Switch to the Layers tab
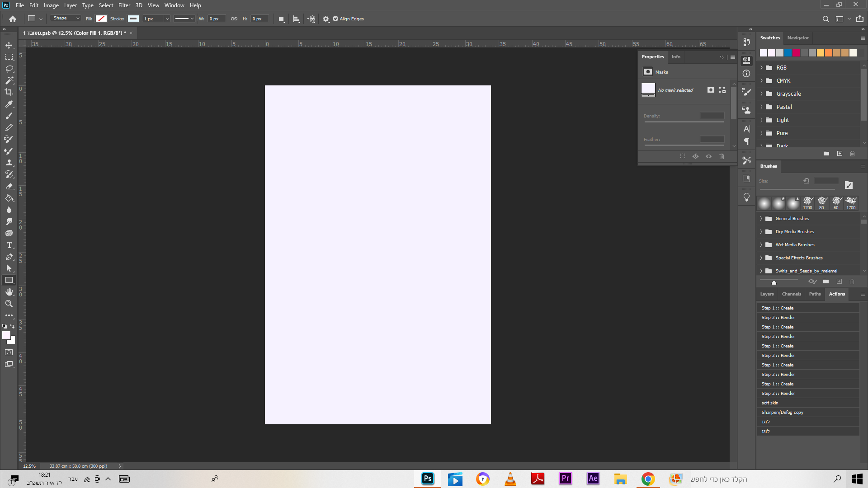This screenshot has width=868, height=488. coord(767,294)
